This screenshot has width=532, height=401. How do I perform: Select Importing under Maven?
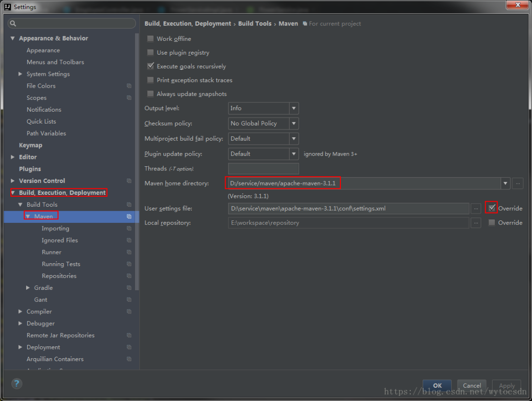(x=55, y=229)
